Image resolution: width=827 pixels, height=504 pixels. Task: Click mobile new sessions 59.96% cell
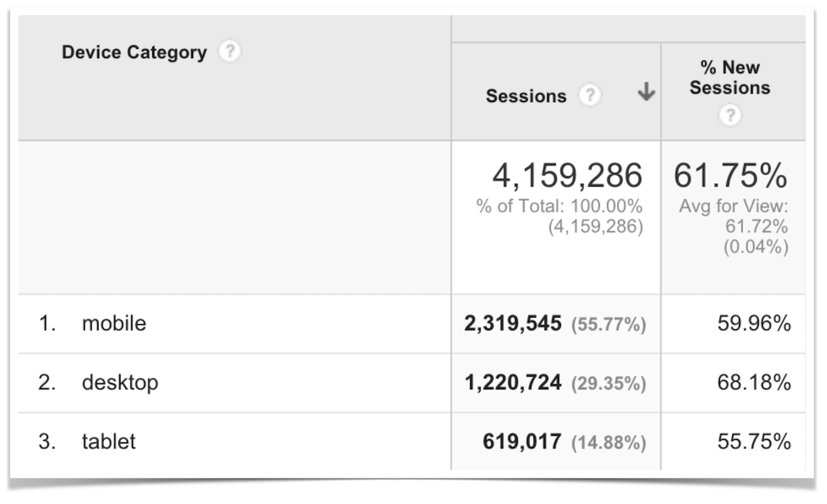click(x=753, y=324)
